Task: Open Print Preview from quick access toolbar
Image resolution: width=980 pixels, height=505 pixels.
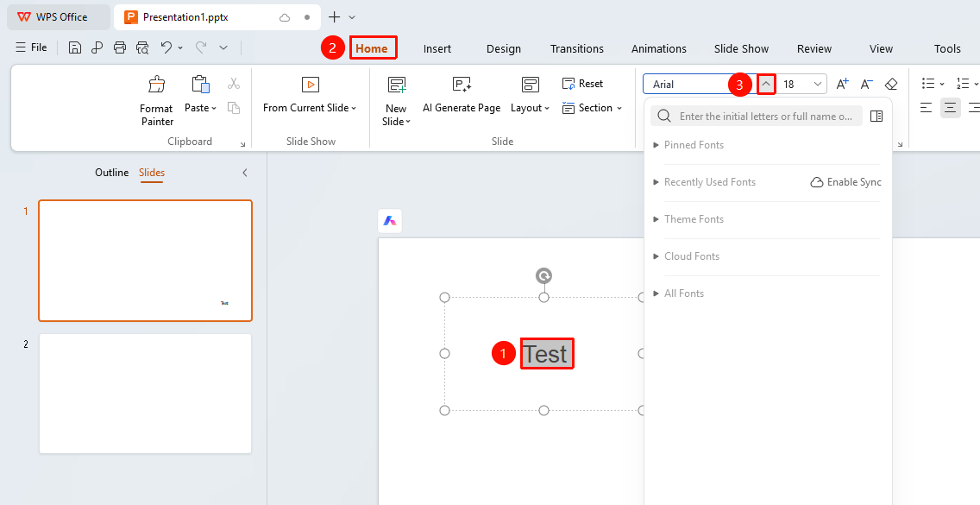Action: point(142,47)
